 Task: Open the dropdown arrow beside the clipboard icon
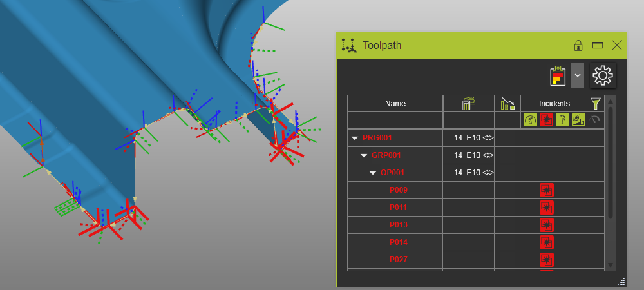[578, 75]
